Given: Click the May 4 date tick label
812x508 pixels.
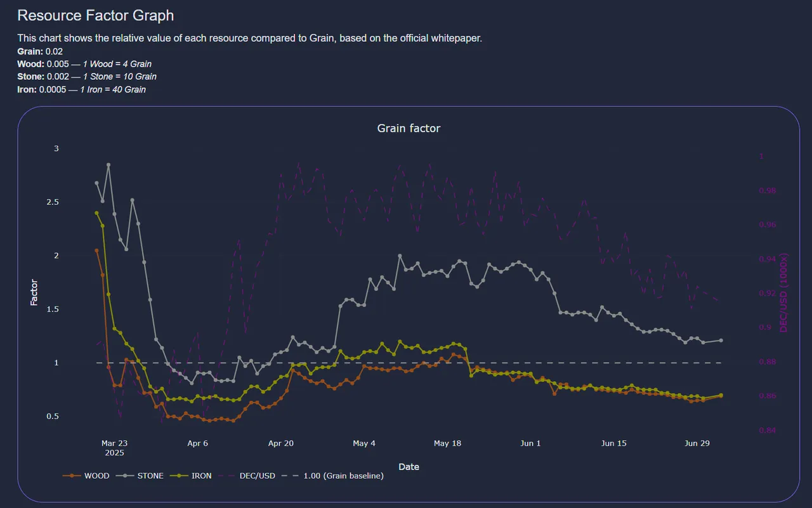Looking at the screenshot, I should 364,443.
